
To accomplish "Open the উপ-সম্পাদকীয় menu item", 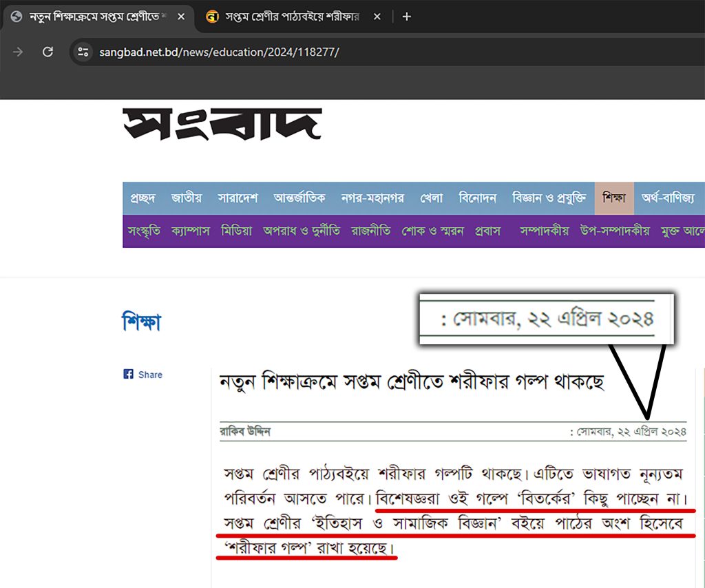I will pos(615,231).
